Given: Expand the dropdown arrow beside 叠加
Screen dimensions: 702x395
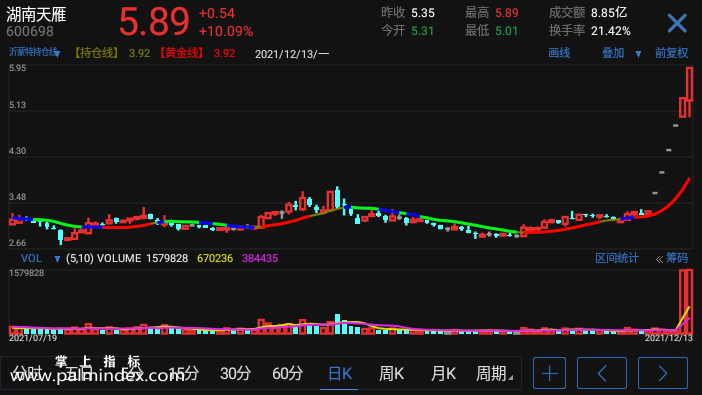Looking at the screenshot, I should pos(638,54).
